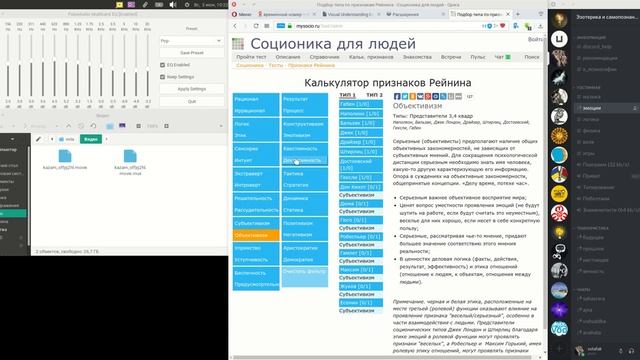
Task: Toggle the Логик filter
Action: pos(256,124)
